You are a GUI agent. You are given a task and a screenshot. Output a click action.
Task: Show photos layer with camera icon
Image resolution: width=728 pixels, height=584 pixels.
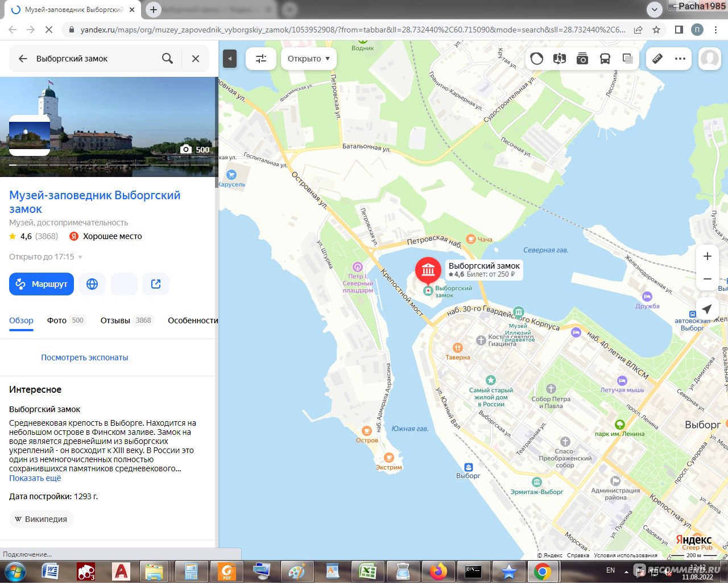tap(582, 59)
